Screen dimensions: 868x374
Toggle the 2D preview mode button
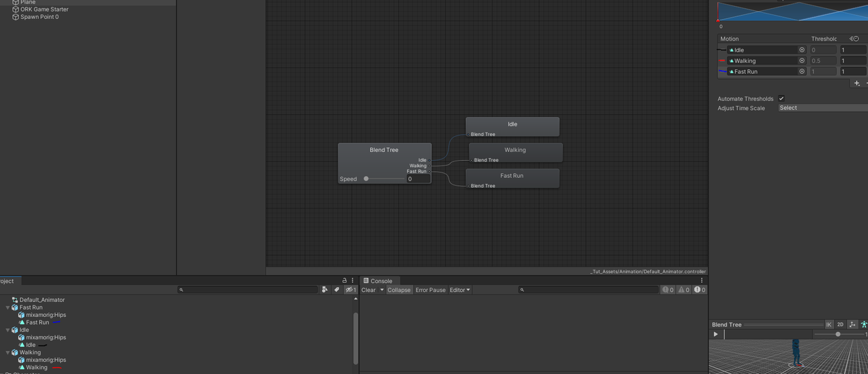coord(840,324)
